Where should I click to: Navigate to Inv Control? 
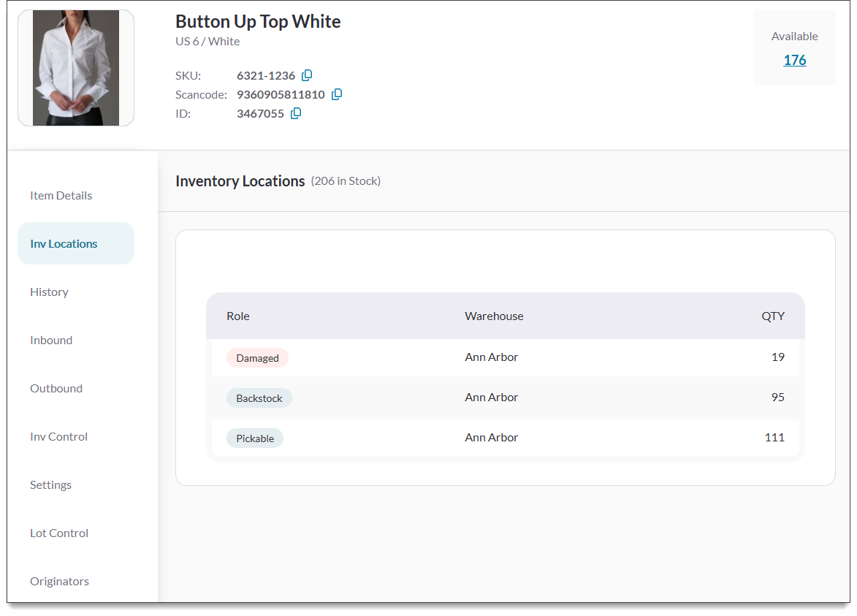(x=58, y=436)
